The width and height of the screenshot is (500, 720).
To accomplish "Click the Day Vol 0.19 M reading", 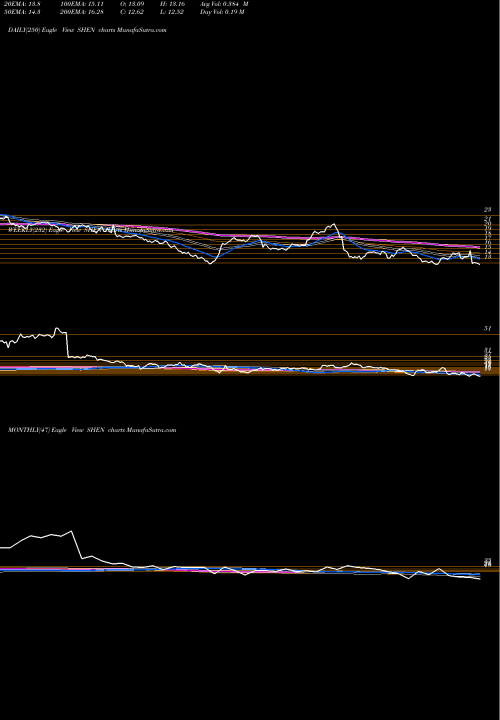I will coord(222,12).
